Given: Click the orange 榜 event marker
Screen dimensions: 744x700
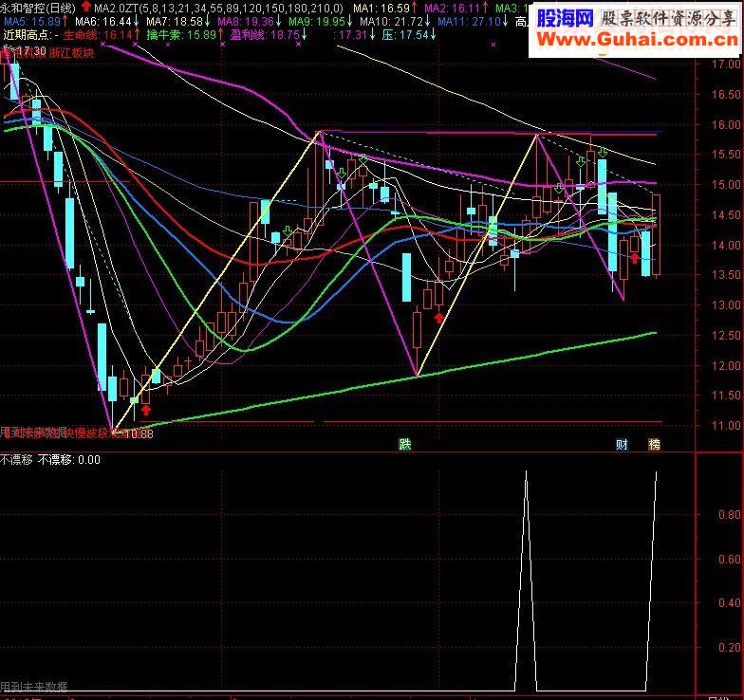Looking at the screenshot, I should (x=655, y=444).
